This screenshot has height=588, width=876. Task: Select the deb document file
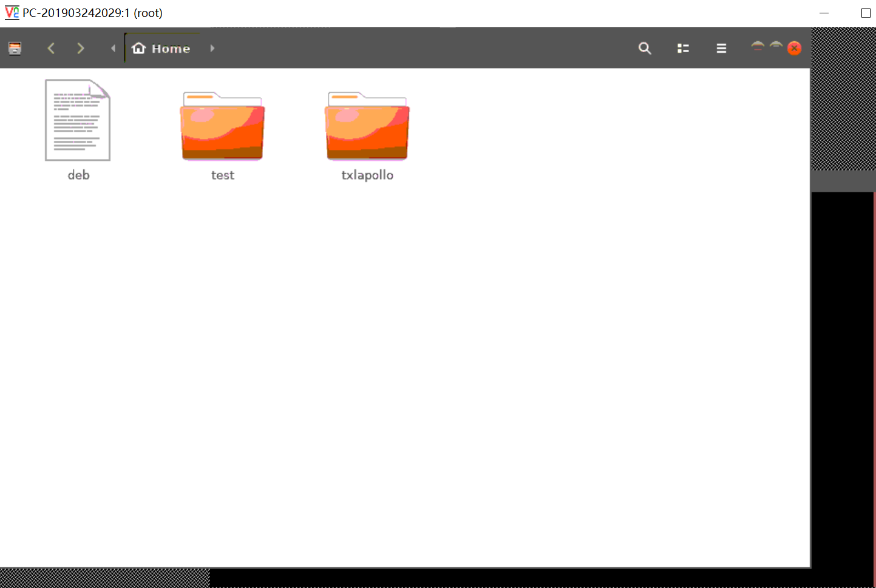tap(77, 120)
